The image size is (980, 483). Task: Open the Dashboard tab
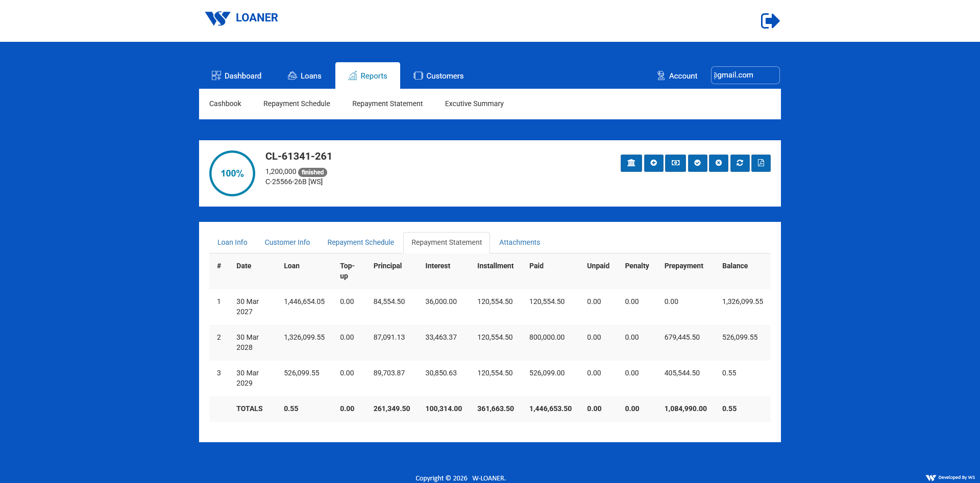(x=236, y=76)
